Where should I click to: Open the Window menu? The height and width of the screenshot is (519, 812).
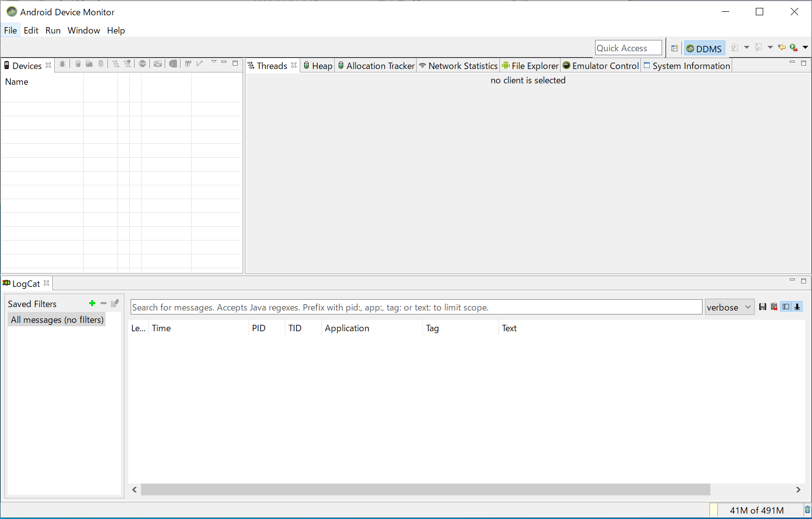tap(83, 31)
